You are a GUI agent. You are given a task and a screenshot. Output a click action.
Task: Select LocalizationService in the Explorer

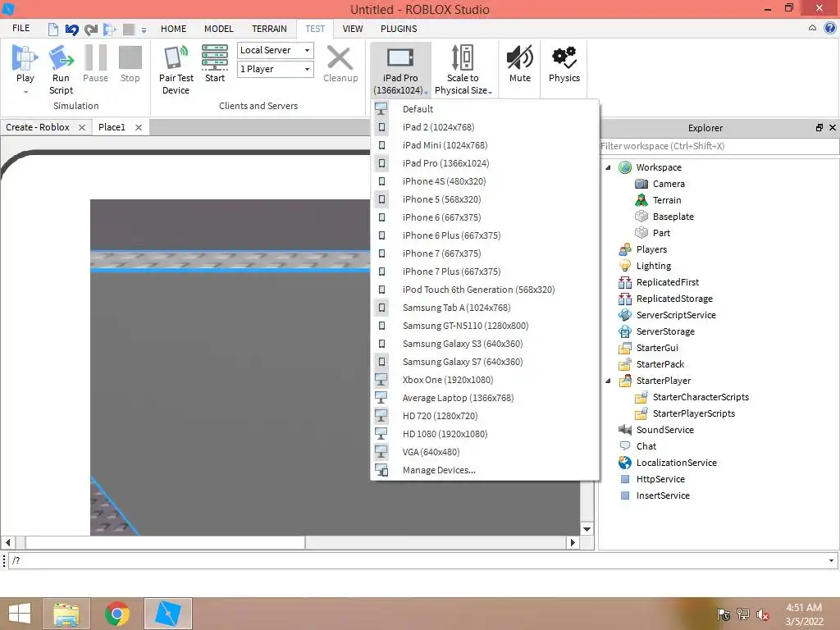click(x=676, y=463)
